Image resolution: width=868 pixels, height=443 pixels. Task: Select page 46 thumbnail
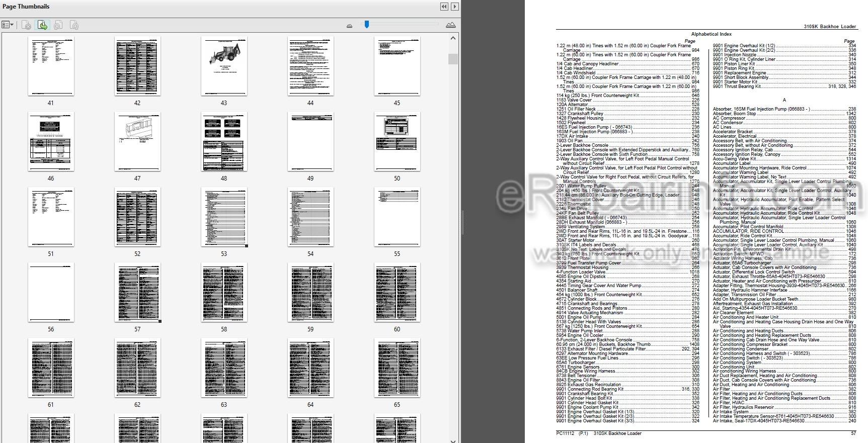click(x=51, y=141)
